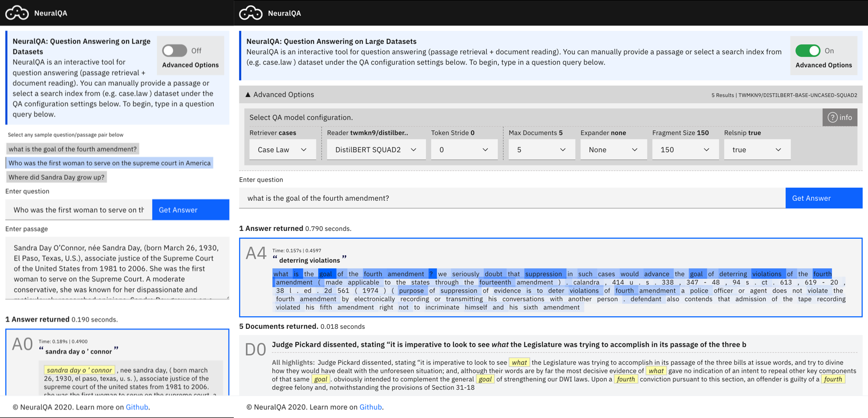Viewport: 868px width, 418px height.
Task: Click 'Select QA model configuration.' label
Action: point(301,117)
